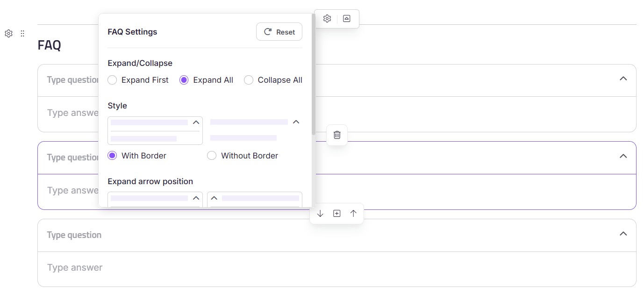The height and width of the screenshot is (294, 644).
Task: Move FAQ item down with down arrow
Action: 320,214
